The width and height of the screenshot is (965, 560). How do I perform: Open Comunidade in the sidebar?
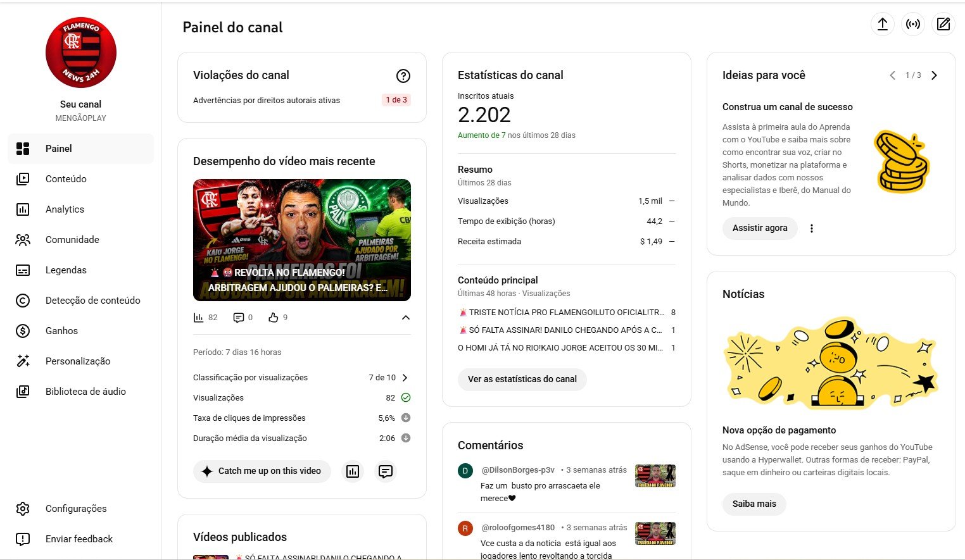pos(80,240)
